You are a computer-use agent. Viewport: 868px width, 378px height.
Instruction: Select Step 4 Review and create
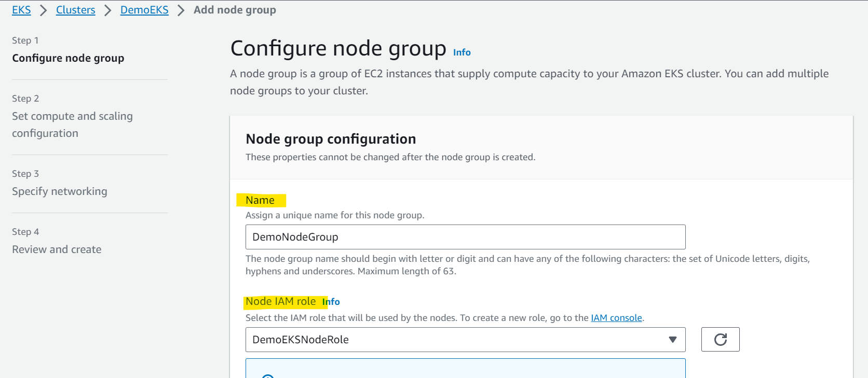tap(57, 249)
